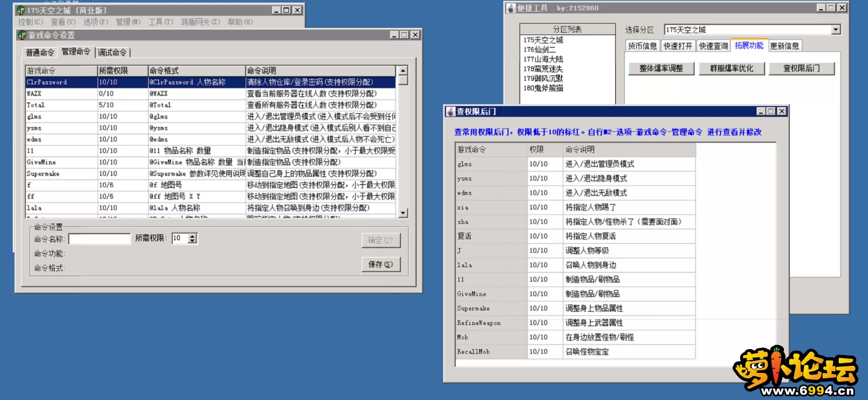Select the 复活 row in 查权限后门

(576, 236)
